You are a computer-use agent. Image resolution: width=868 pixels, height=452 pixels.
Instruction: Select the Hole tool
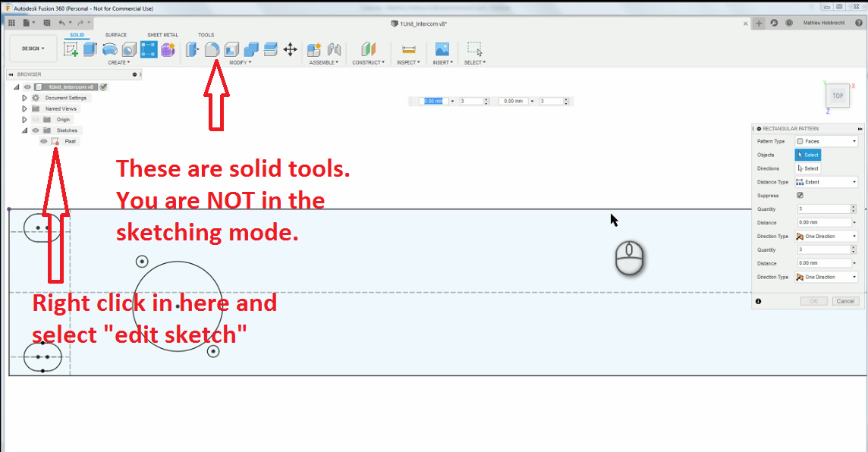pos(129,50)
